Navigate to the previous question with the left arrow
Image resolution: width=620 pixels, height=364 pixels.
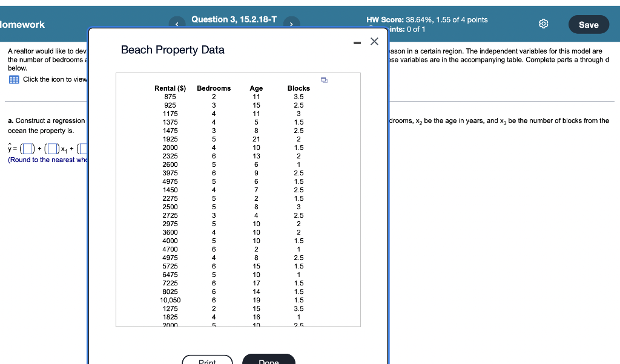pyautogui.click(x=177, y=24)
